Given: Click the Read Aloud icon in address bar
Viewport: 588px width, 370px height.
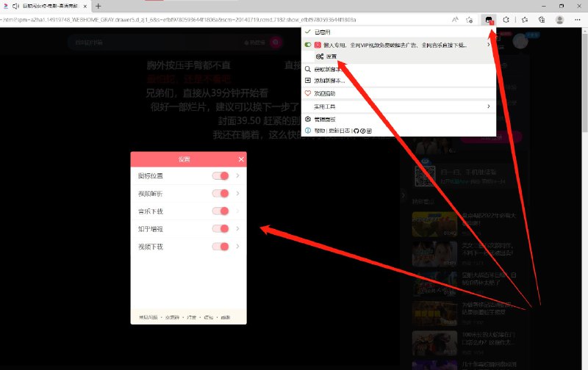Looking at the screenshot, I should pyautogui.click(x=455, y=19).
